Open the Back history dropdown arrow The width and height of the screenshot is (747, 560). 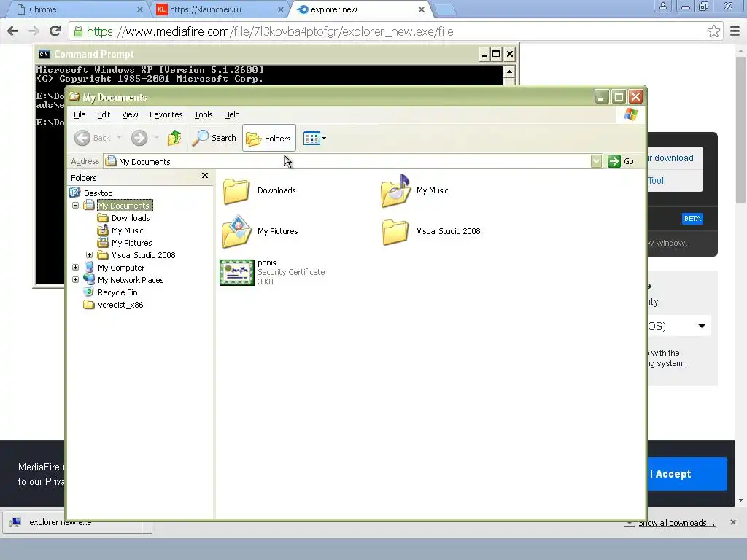coord(119,138)
